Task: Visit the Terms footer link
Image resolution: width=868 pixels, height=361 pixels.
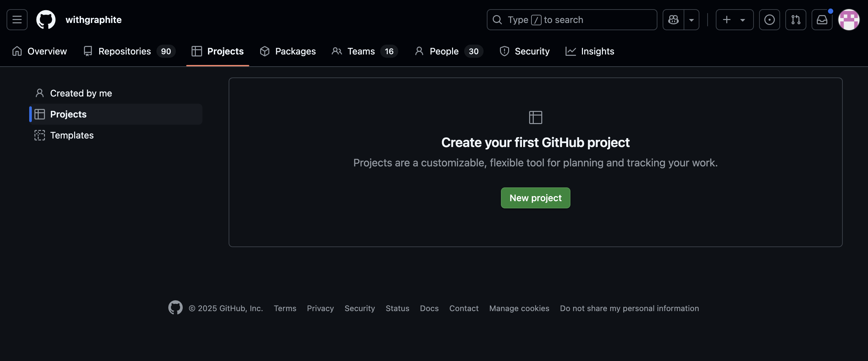Action: [x=285, y=308]
